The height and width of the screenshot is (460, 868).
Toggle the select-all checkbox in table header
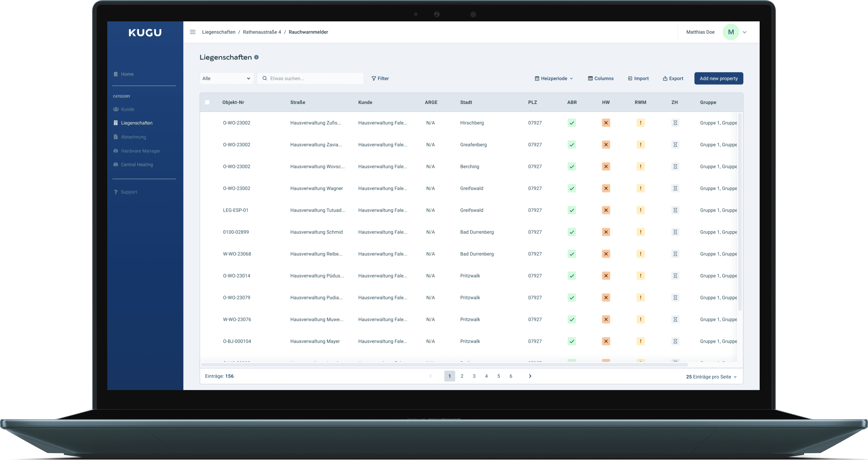pos(207,102)
